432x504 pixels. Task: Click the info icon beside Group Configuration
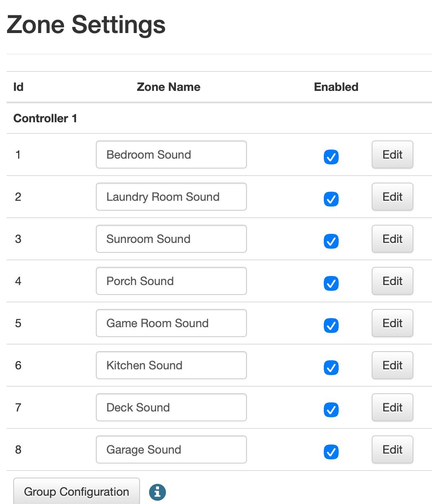tap(157, 492)
